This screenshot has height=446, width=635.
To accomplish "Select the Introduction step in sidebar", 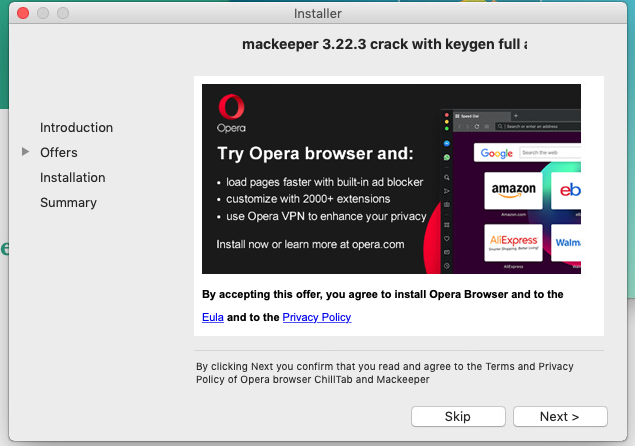I will pyautogui.click(x=77, y=128).
